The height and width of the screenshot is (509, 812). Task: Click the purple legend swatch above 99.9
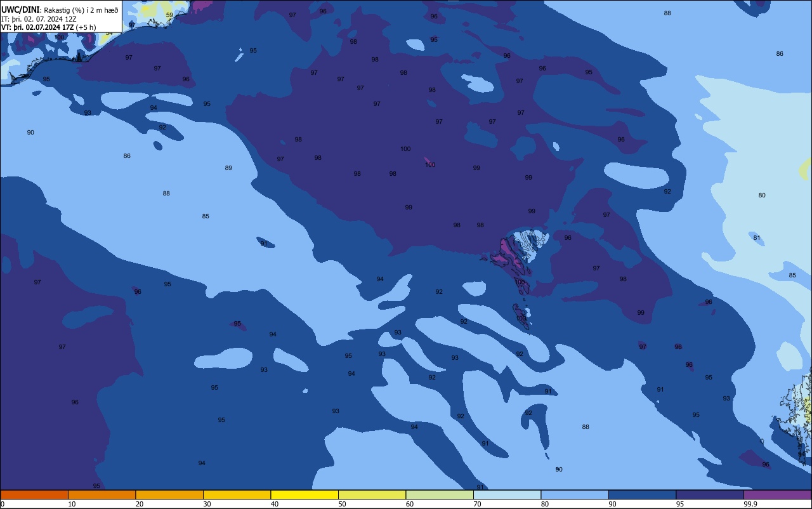[x=777, y=494]
